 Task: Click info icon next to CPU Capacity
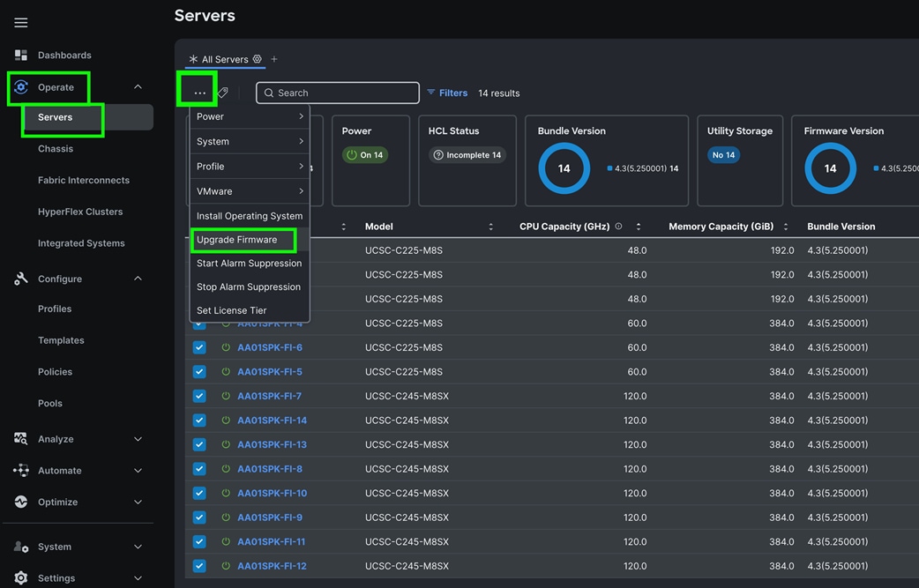click(x=618, y=226)
